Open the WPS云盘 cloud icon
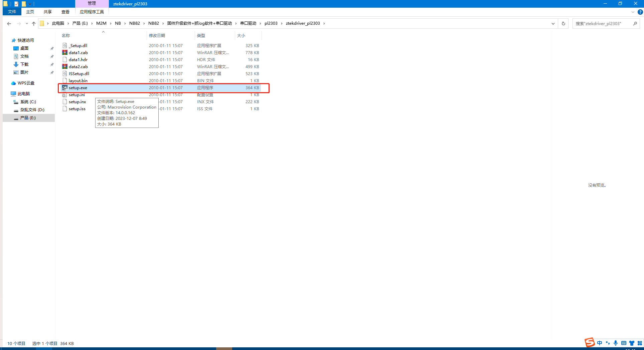Image resolution: width=644 pixels, height=350 pixels. [x=13, y=83]
